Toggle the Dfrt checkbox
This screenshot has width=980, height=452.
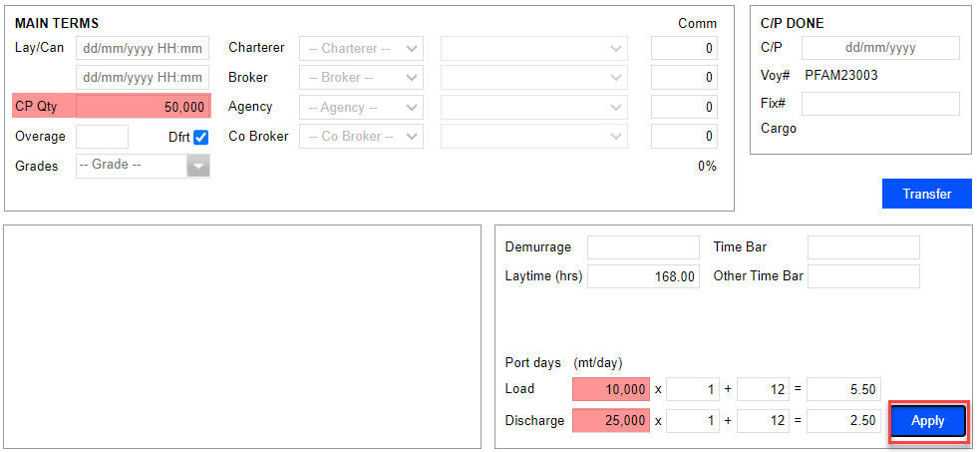tap(201, 137)
